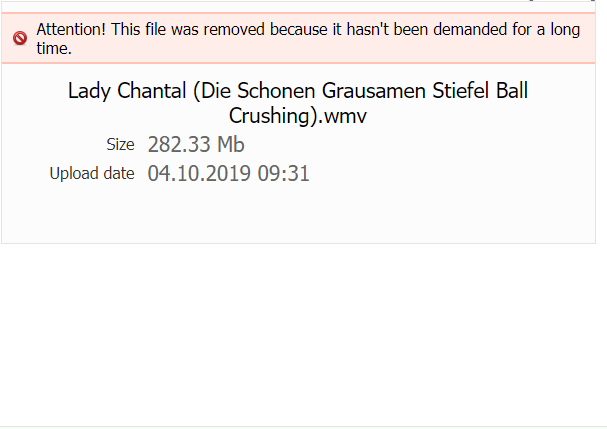Click the "Mb" size unit
This screenshot has height=429, width=607.
[x=231, y=145]
